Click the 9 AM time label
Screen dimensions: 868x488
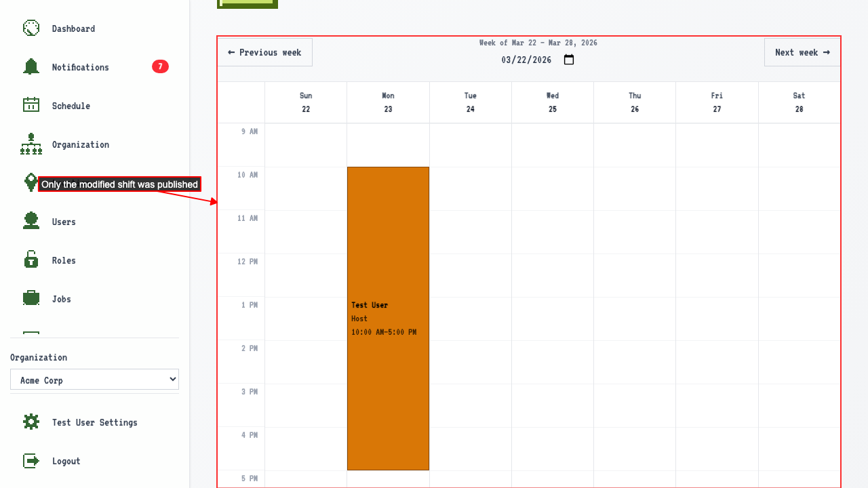coord(250,131)
